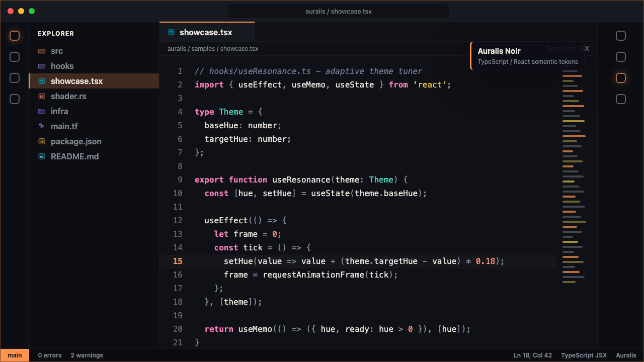
Task: Click the green macOS zoom window button
Action: [32, 11]
